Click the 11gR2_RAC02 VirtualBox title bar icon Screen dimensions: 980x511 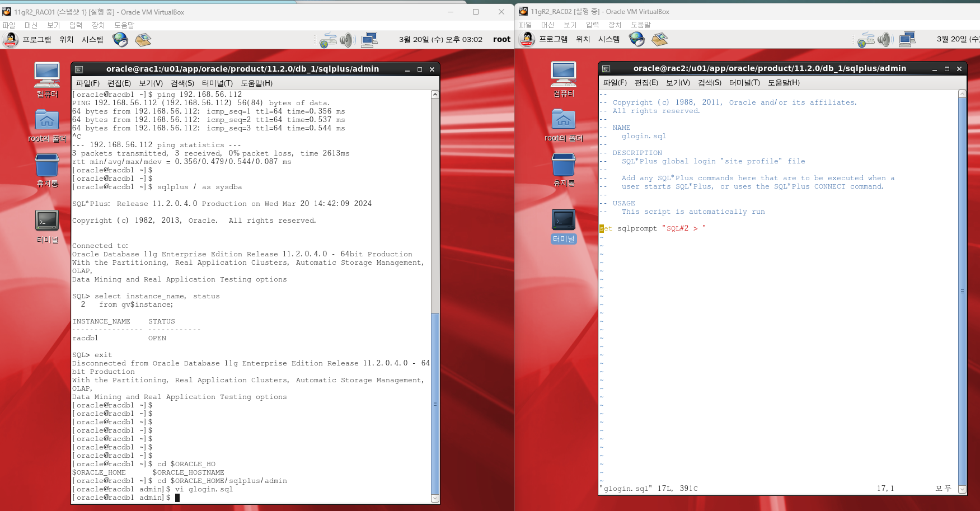(523, 11)
